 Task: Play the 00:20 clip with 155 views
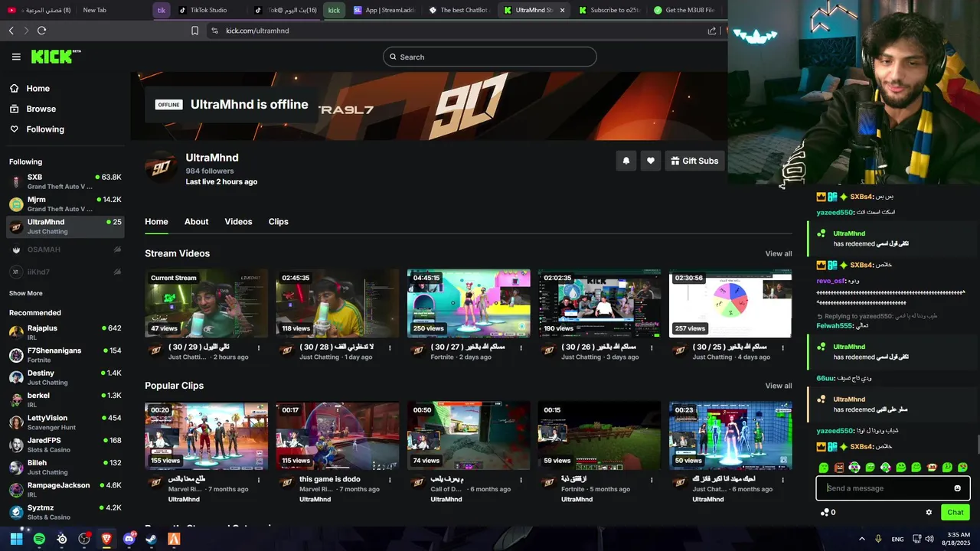[x=207, y=435]
